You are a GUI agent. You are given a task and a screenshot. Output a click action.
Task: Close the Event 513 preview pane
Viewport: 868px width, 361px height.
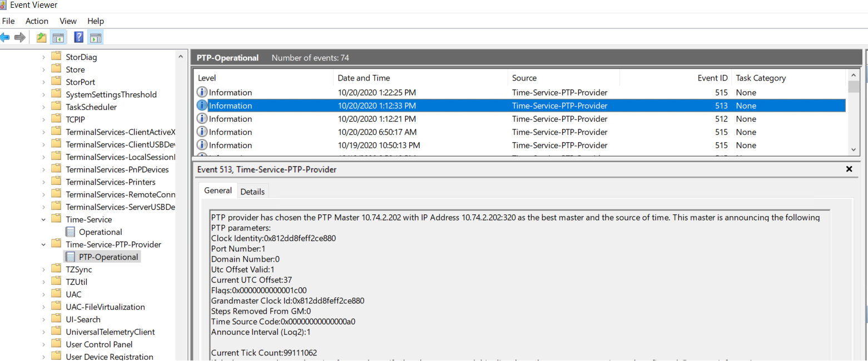(x=849, y=169)
